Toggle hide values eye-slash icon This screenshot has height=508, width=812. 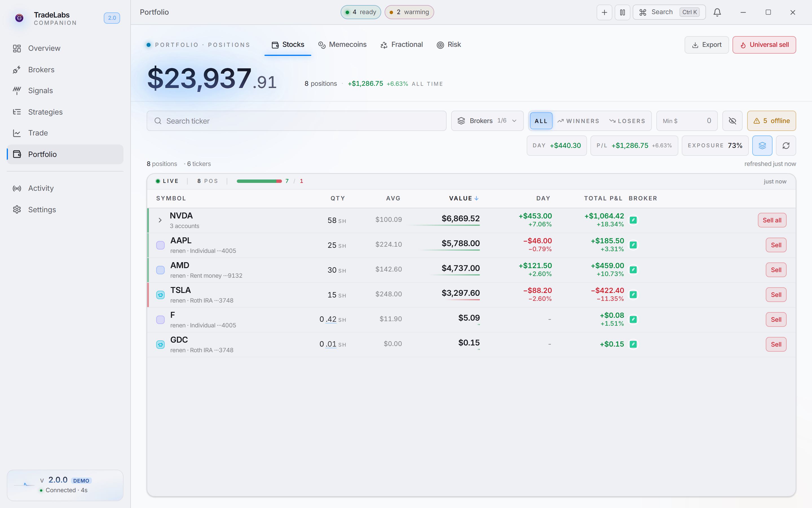(x=732, y=121)
